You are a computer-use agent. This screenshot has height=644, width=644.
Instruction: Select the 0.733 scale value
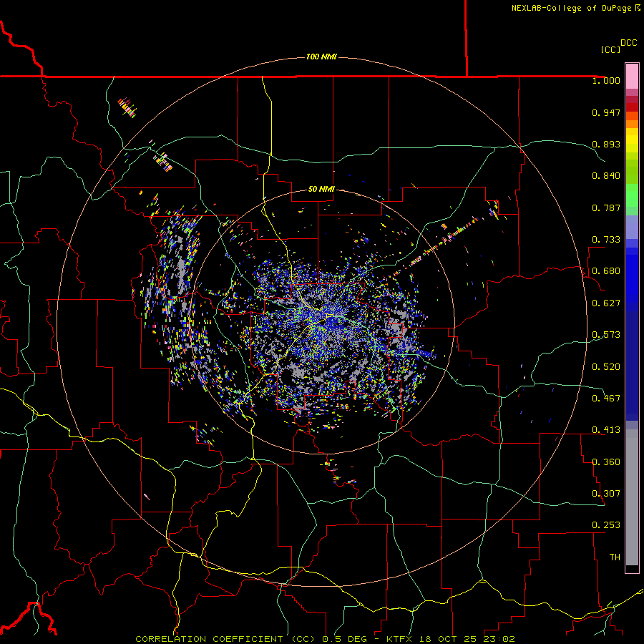pos(606,240)
